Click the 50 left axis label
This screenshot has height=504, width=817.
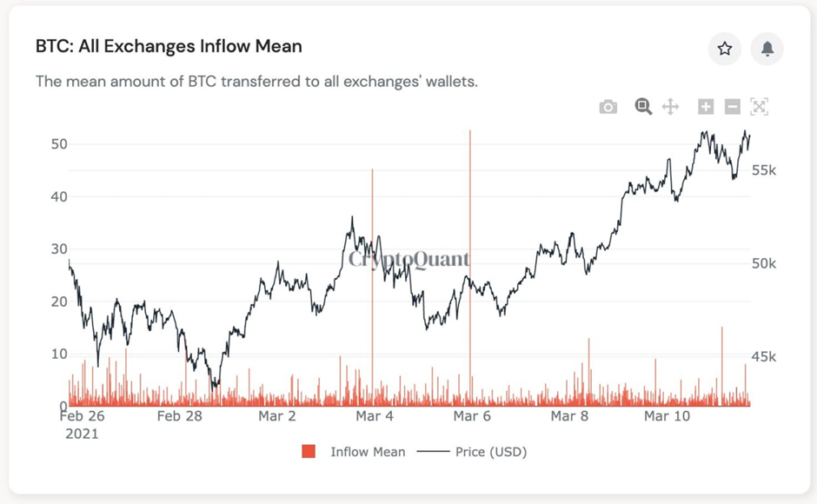pos(59,144)
